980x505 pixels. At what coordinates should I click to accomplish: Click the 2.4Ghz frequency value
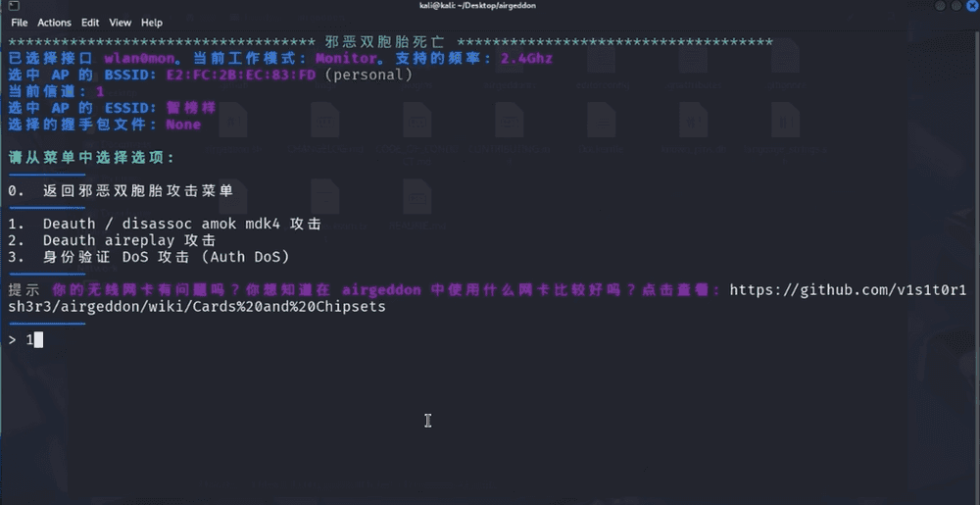tap(526, 58)
